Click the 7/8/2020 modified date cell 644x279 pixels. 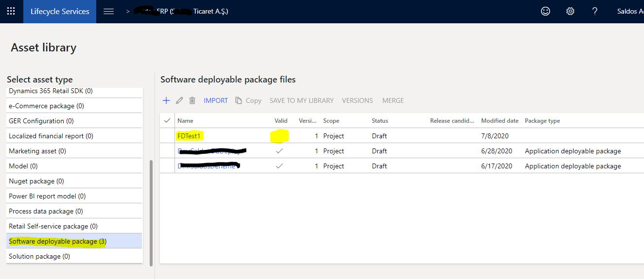pyautogui.click(x=495, y=136)
